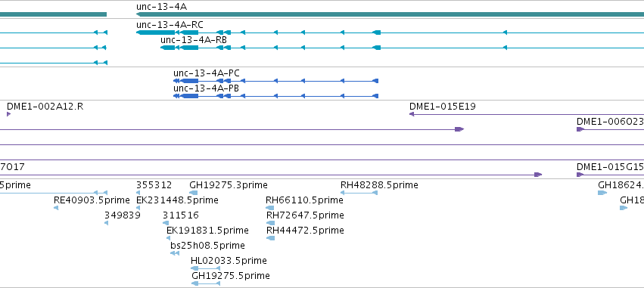Click the 349839 feature arrow
Viewport: 644px width, 288px height.
click(x=107, y=223)
